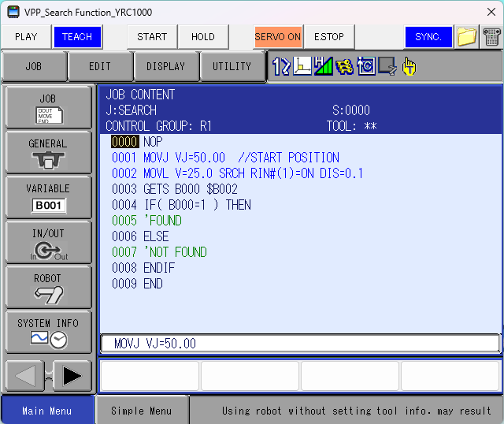Image resolution: width=504 pixels, height=424 pixels.
Task: Click the yellow hand teach-mode status icon
Action: click(409, 67)
